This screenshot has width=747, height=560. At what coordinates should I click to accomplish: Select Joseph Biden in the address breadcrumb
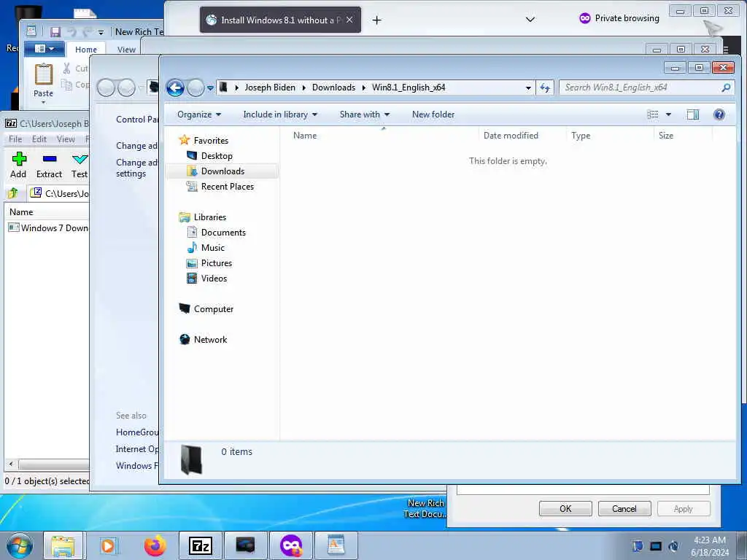point(270,87)
